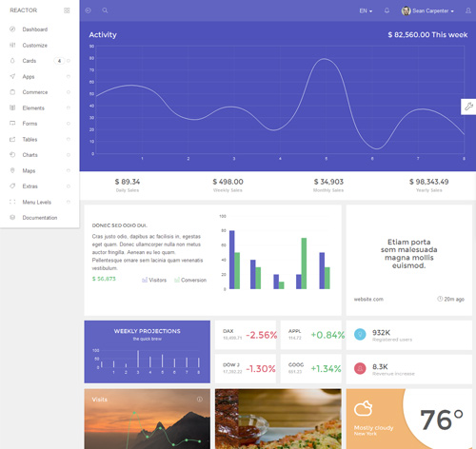Click the 76° temperature reading
This screenshot has width=476, height=449.
click(442, 420)
